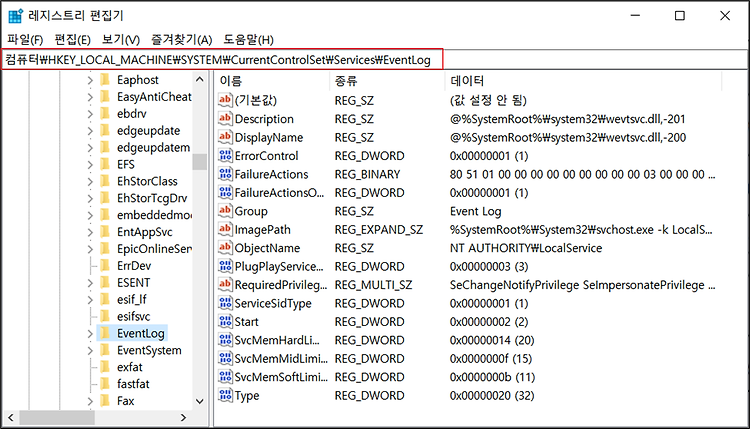Select the embeddedmo tree item
Screen dimensions: 750x429
pos(154,215)
